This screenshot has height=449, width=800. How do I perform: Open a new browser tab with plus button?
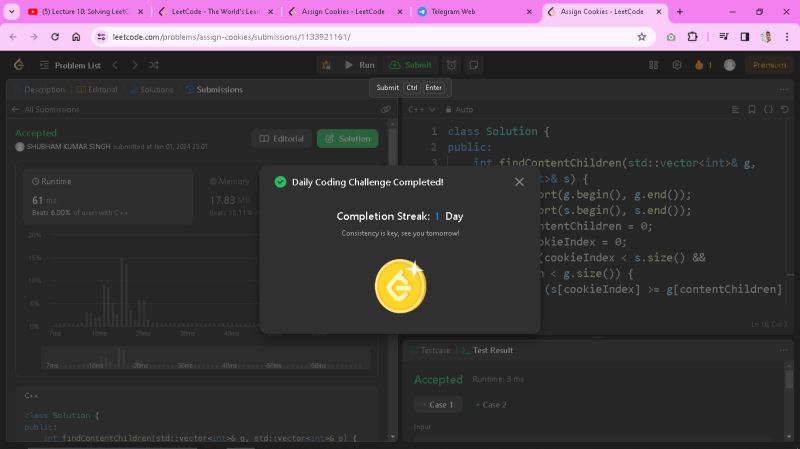(680, 11)
